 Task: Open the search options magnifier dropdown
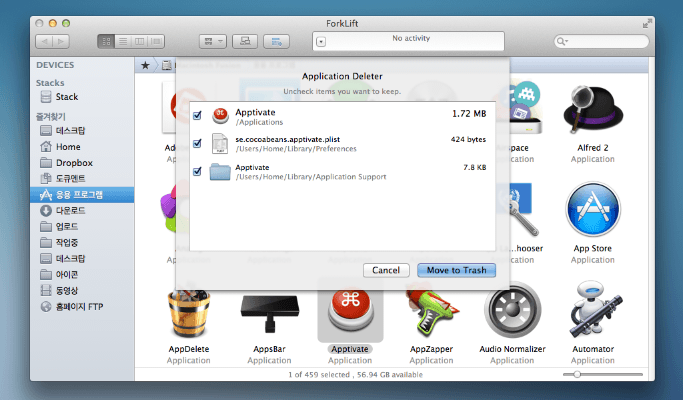(562, 41)
